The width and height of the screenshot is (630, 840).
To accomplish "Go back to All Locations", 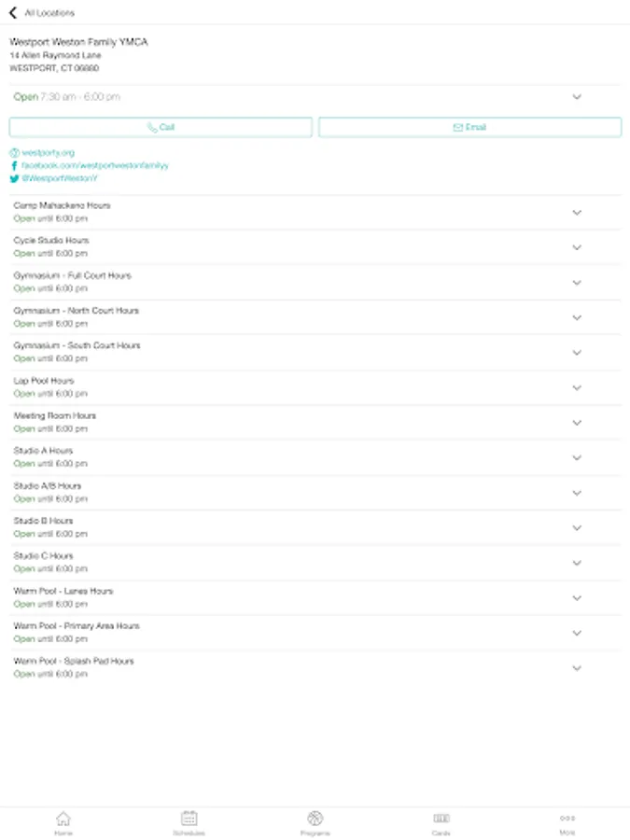I will pyautogui.click(x=13, y=12).
